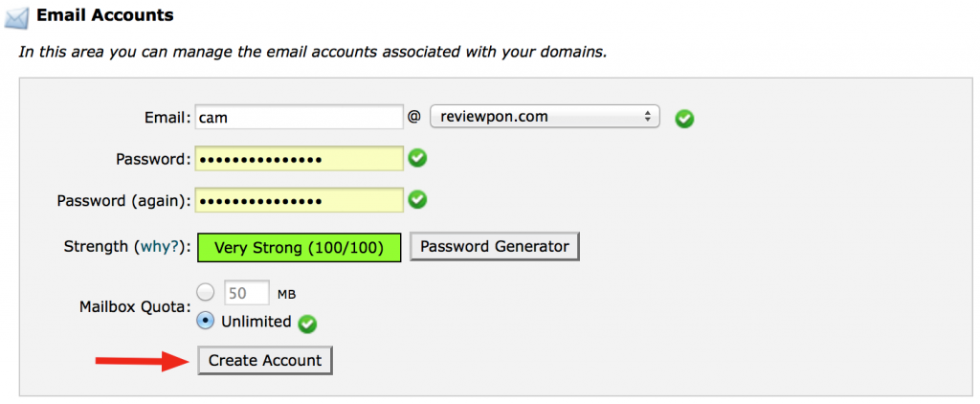Screen dimensions: 980x404
Task: Select the Unlimited mailbox quota radio button
Action: point(205,321)
